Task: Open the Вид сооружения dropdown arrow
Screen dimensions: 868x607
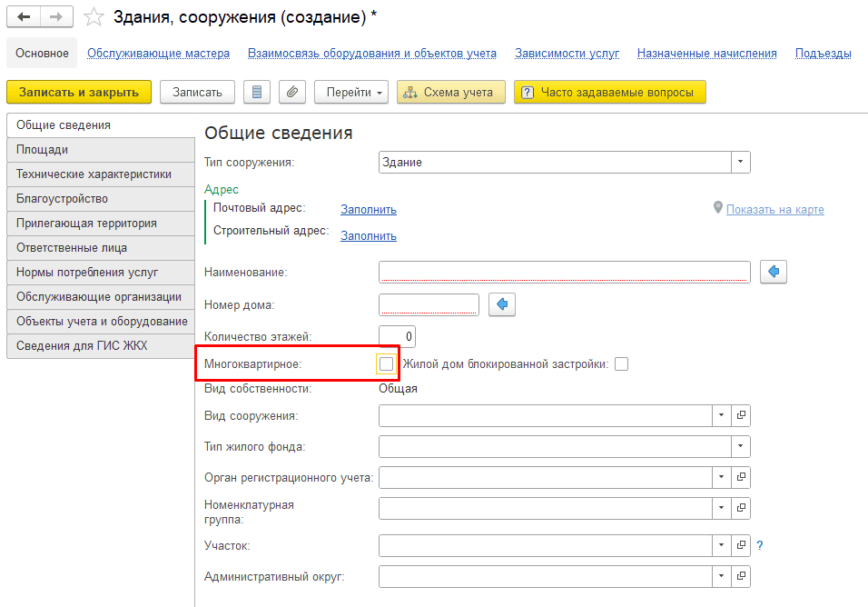Action: tap(722, 415)
